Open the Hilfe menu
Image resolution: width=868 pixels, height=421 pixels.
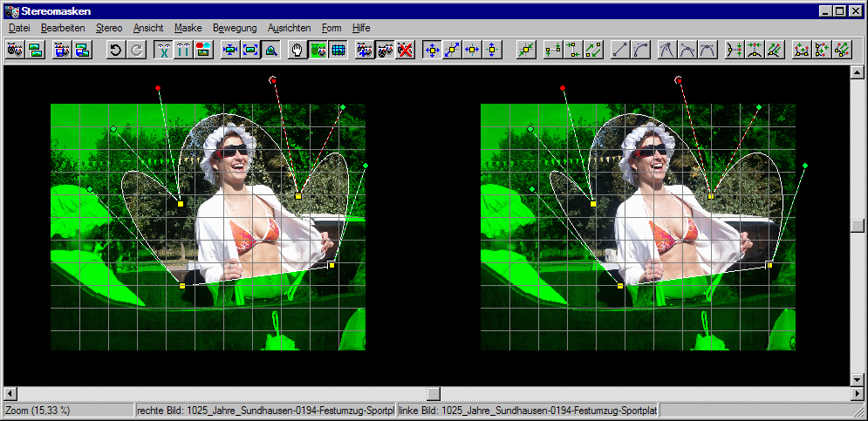pos(361,28)
